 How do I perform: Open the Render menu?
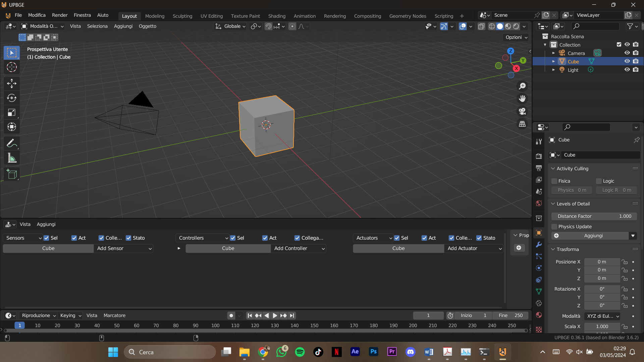[x=60, y=15]
